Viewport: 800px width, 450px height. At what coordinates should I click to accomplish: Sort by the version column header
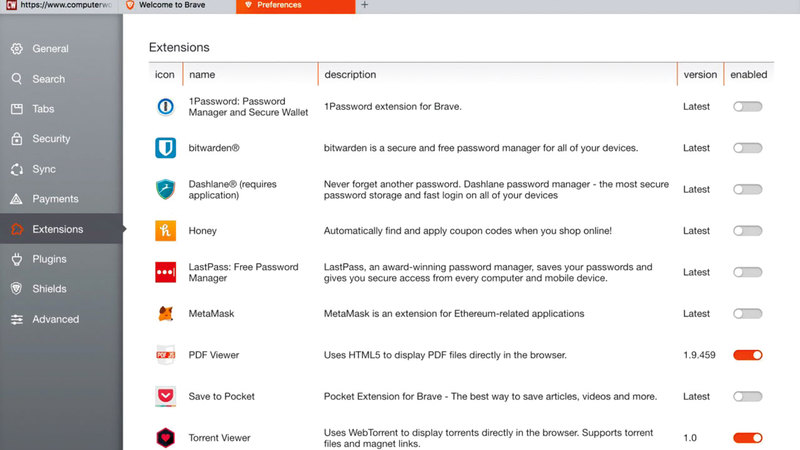click(699, 75)
